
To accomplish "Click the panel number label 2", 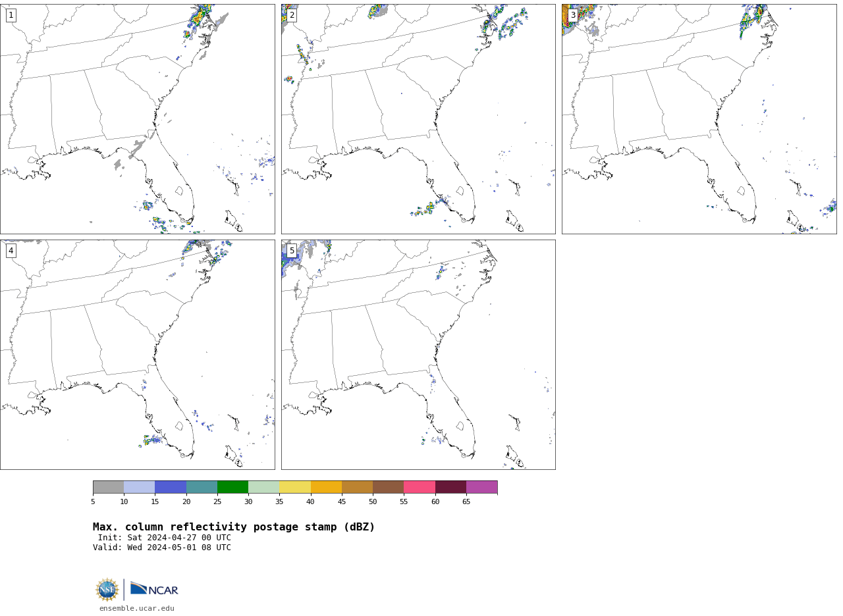I will click(x=292, y=15).
